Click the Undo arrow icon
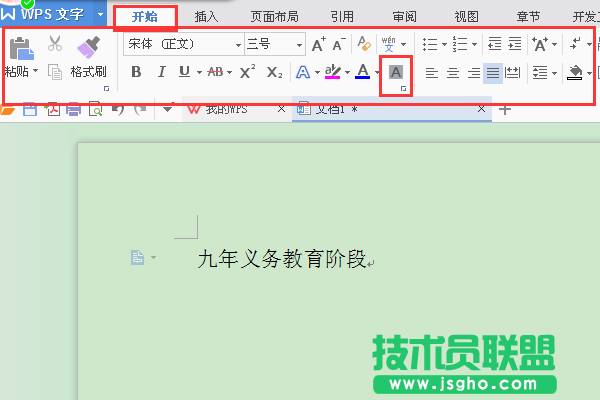 tap(118, 109)
